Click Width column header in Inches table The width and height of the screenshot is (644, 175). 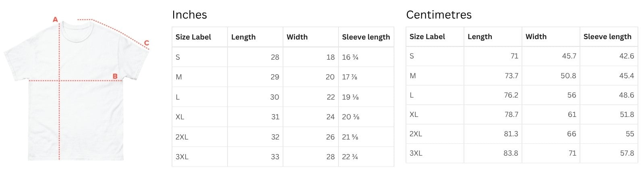[x=297, y=37]
